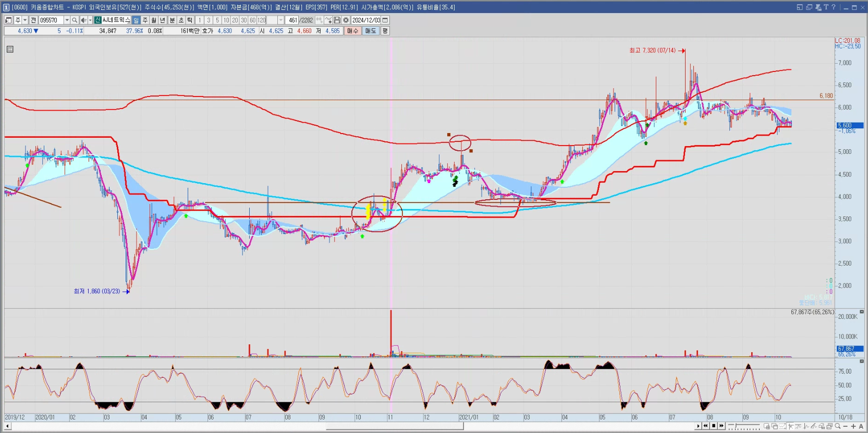Select the 일 daily period toggle
The image size is (868, 433).
tap(136, 20)
